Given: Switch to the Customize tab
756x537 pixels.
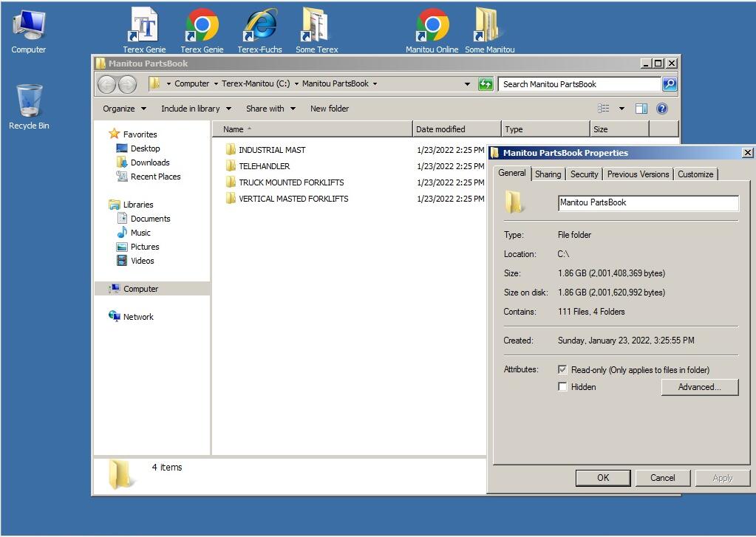Looking at the screenshot, I should point(695,174).
